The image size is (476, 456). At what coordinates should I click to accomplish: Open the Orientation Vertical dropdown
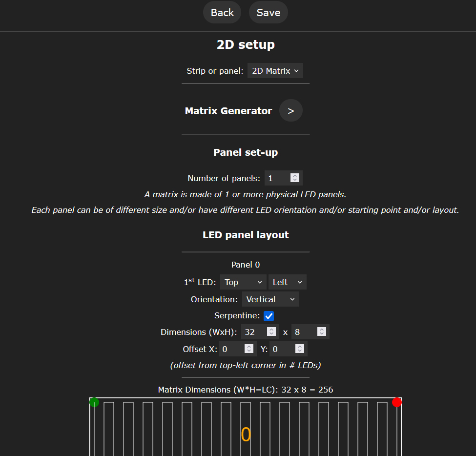[x=270, y=299]
